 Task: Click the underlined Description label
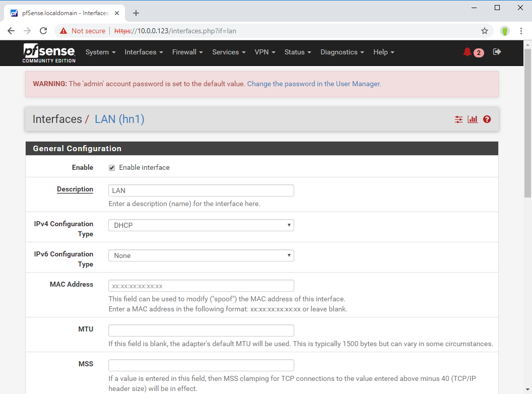(x=75, y=189)
